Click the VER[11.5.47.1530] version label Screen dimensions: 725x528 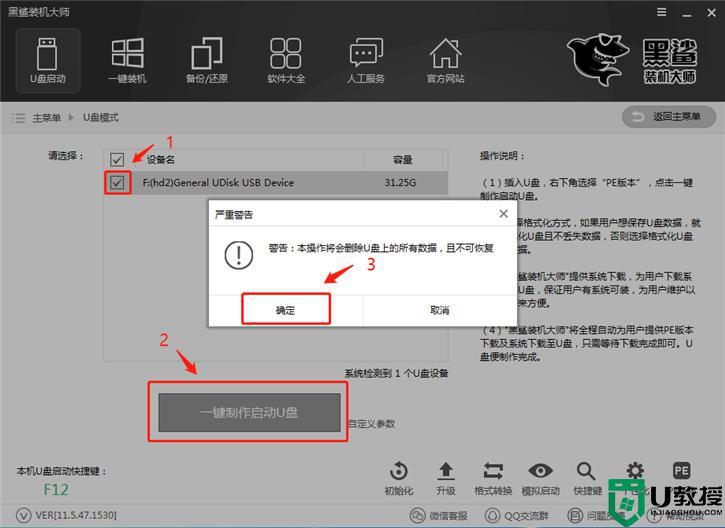76,515
